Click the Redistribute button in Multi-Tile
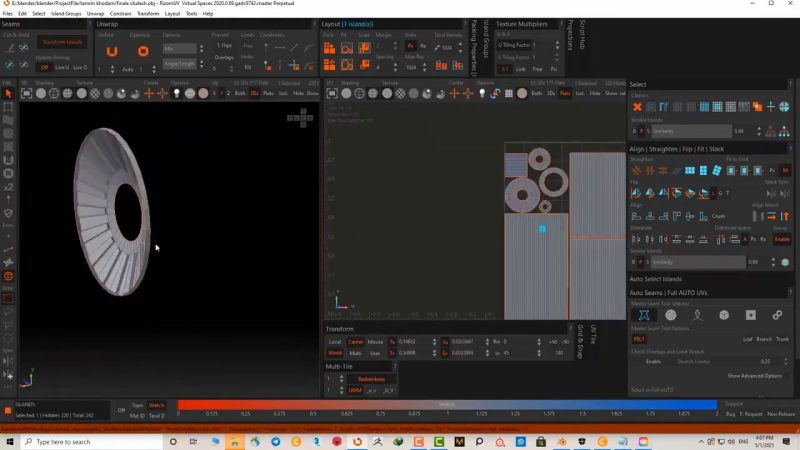The image size is (800, 450). [371, 379]
